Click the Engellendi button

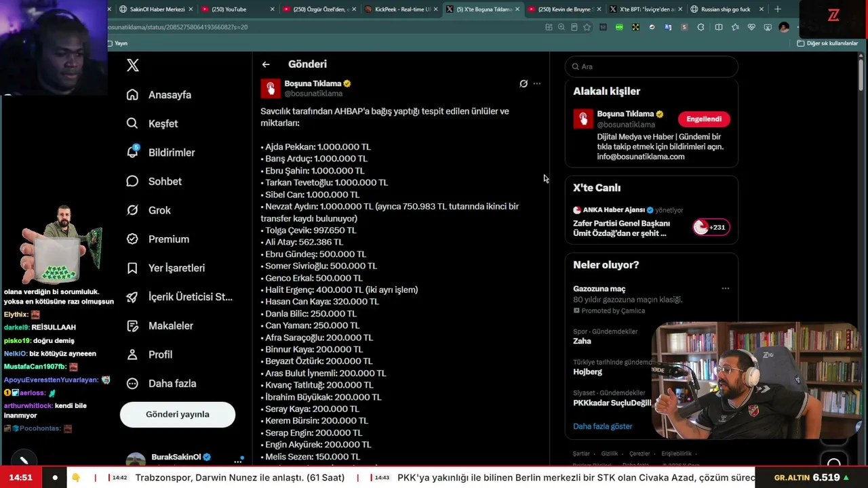tap(704, 119)
